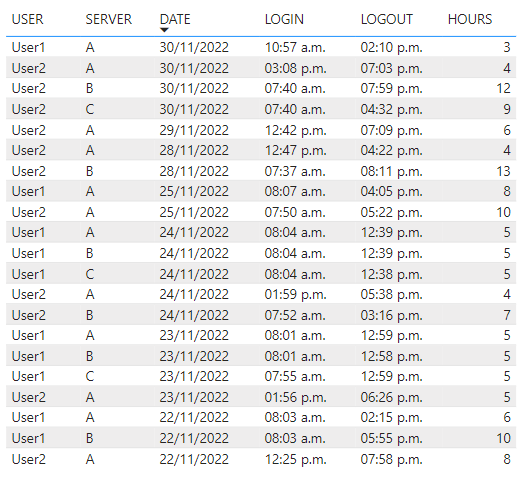Sort by the LOGOUT column header
Viewport: 530px width, 490px height.
tap(387, 19)
